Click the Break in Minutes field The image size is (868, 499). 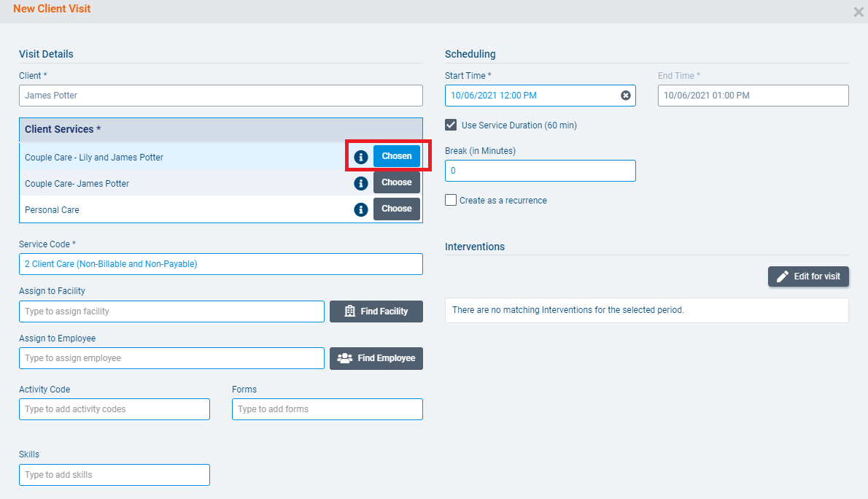click(540, 170)
